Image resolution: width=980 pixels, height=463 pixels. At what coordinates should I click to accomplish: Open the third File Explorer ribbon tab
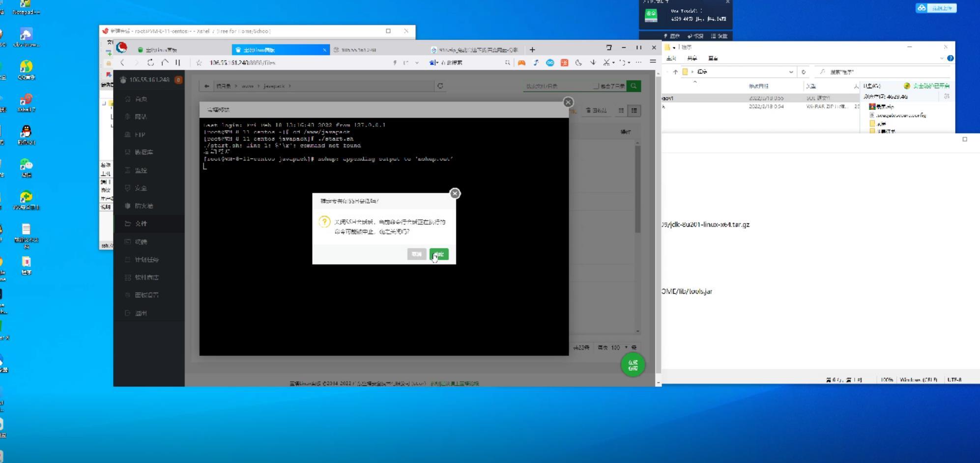click(713, 58)
